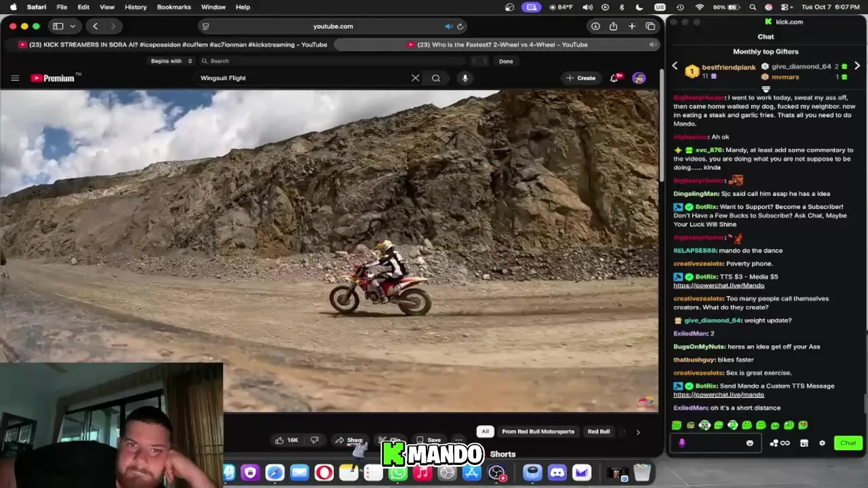
Task: Open the Bookmarks menu
Action: click(x=174, y=7)
